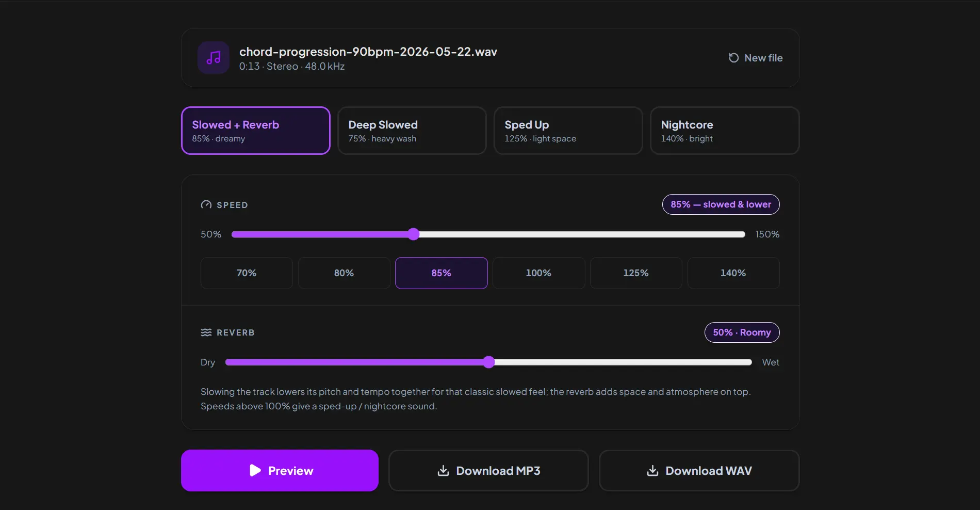This screenshot has width=980, height=510.
Task: Download the track as WAV
Action: click(699, 470)
